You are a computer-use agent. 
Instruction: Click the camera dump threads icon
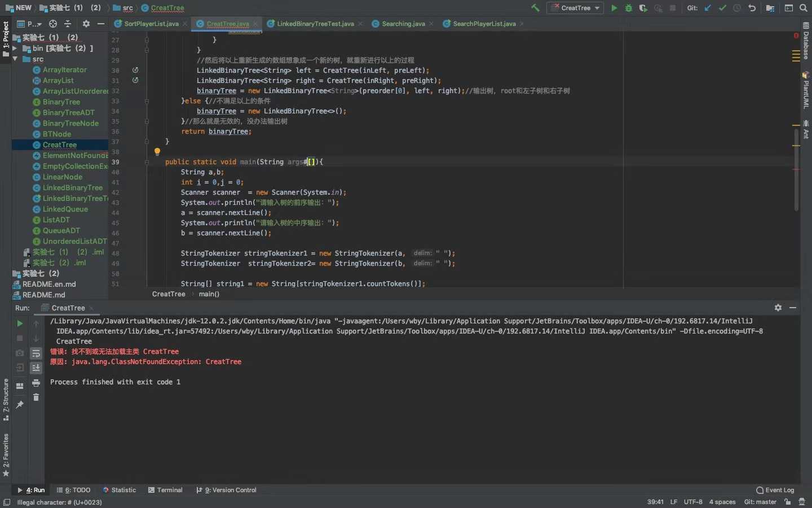(20, 353)
